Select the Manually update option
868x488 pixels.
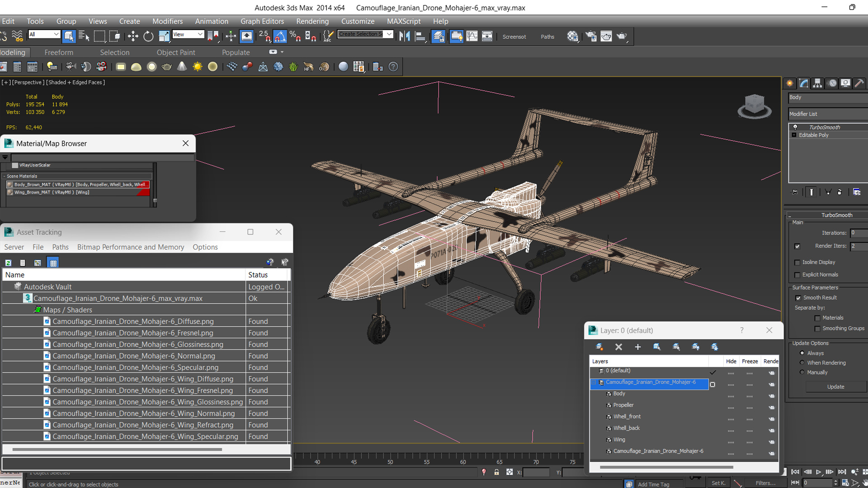tap(802, 372)
